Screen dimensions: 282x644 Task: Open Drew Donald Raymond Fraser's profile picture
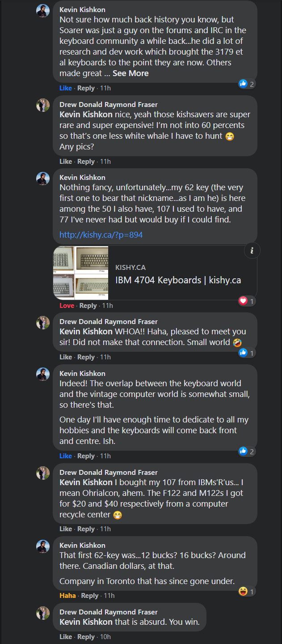click(x=43, y=106)
